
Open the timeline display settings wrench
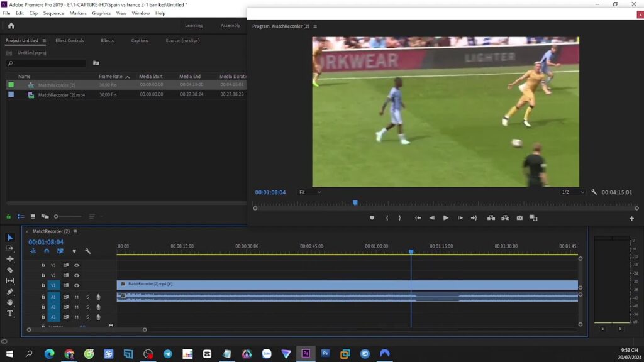point(87,251)
